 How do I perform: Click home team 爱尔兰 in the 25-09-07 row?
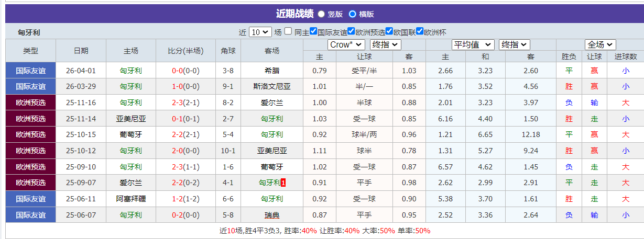(x=131, y=183)
